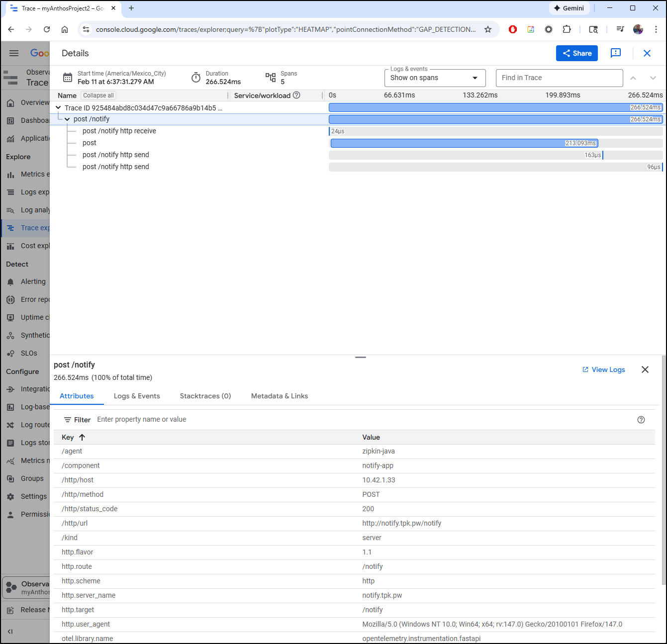Click the attributes filter help icon

[x=641, y=420]
